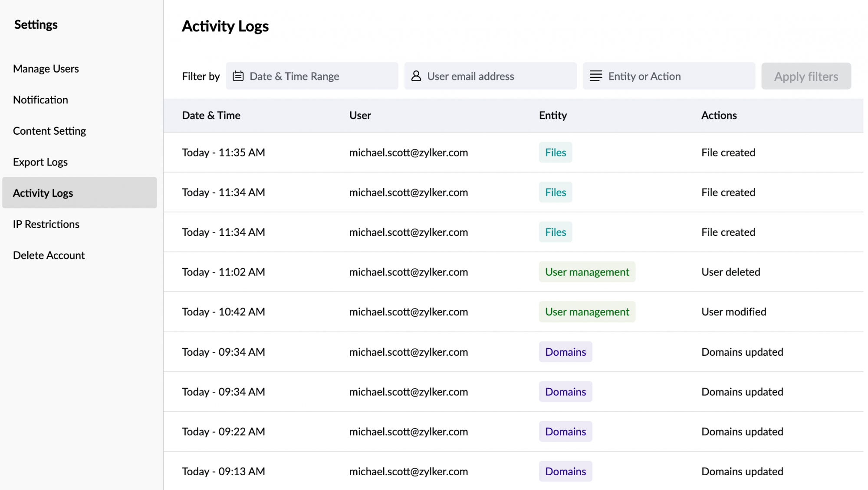Viewport: 868px width, 490px height.
Task: Click the filter lines icon in Entity or Action field
Action: 595,76
